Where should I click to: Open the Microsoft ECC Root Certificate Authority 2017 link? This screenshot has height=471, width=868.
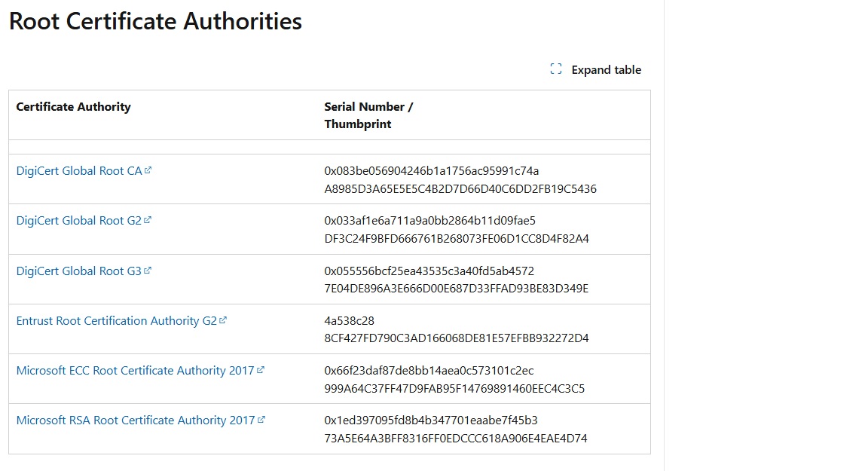(136, 370)
